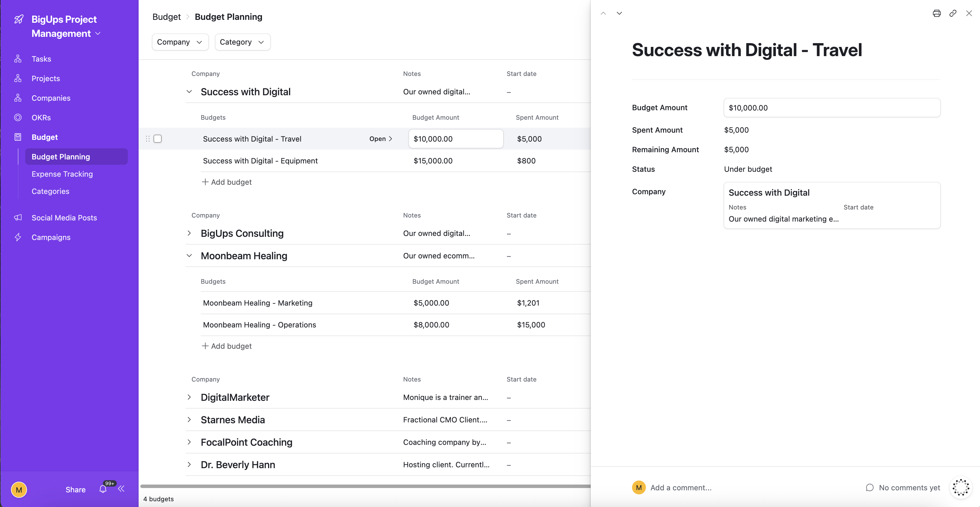
Task: Close the Success with Digital - Travel panel
Action: pos(969,13)
